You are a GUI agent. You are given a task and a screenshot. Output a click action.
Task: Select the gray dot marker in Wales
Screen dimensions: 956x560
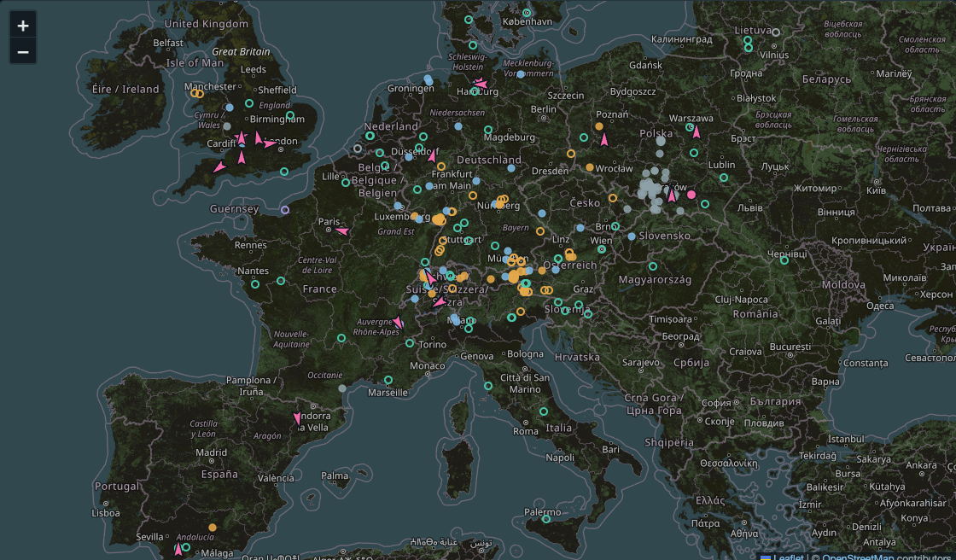click(x=227, y=126)
